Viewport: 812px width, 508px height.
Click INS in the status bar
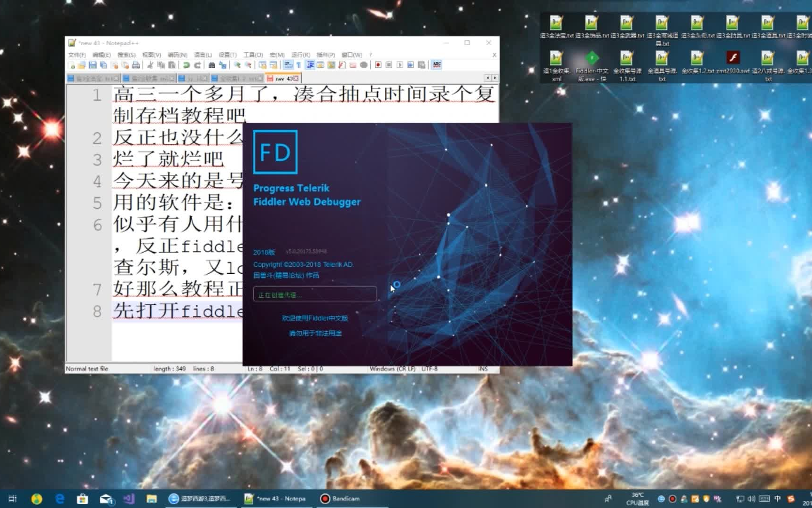[x=484, y=369]
